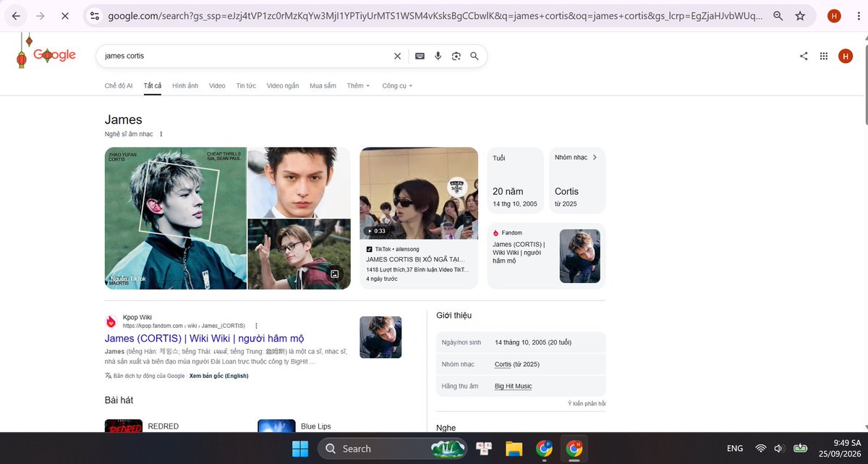Open the first Chrome taskbar icon
The width and height of the screenshot is (868, 464).
544,449
